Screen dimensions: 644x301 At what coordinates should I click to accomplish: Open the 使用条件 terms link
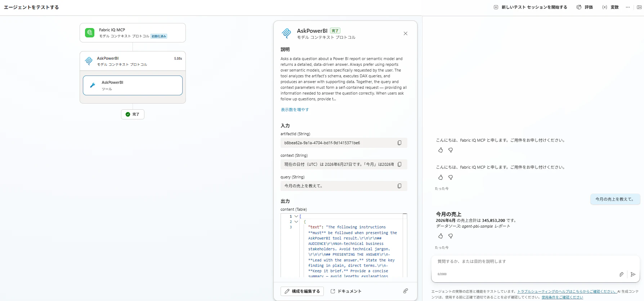click(562, 297)
